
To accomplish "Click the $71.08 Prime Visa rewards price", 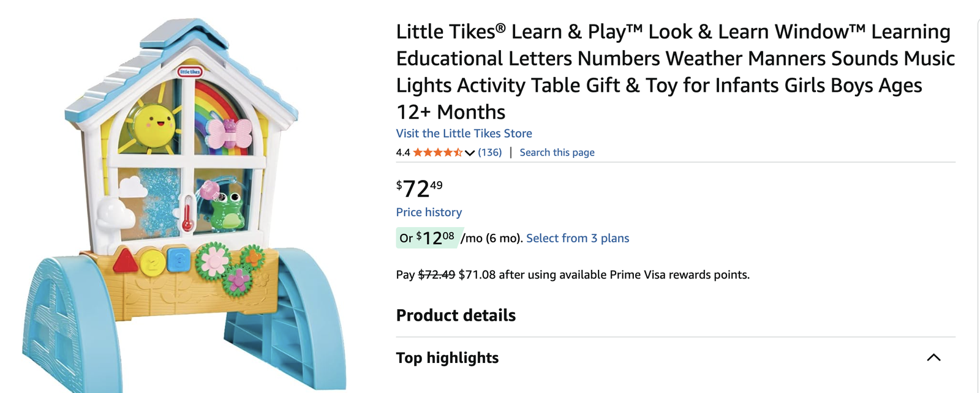I will [x=477, y=275].
